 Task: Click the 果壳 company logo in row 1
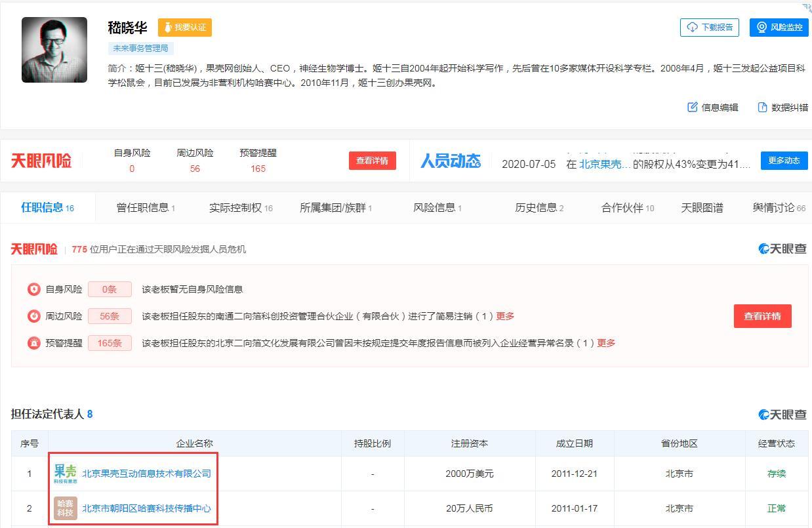(66, 474)
